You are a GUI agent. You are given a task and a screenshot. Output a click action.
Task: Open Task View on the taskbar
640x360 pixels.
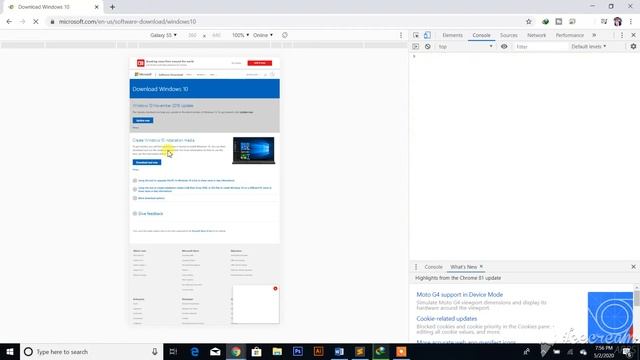(173, 351)
